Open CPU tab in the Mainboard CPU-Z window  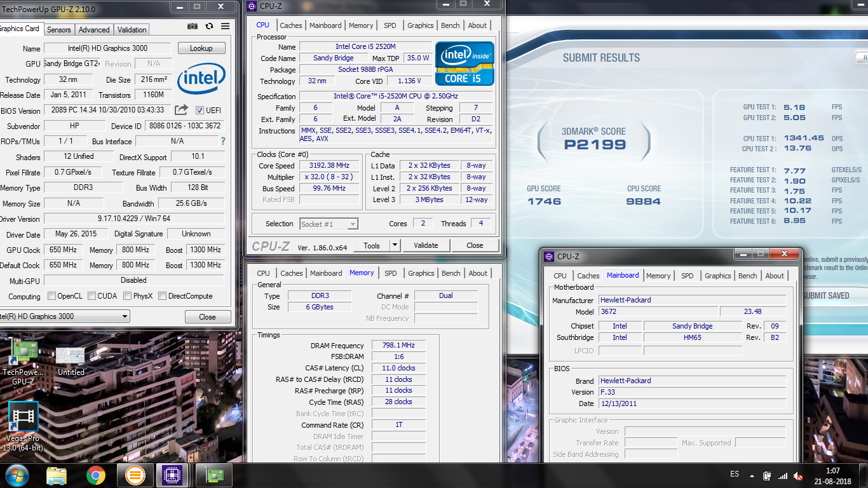560,276
